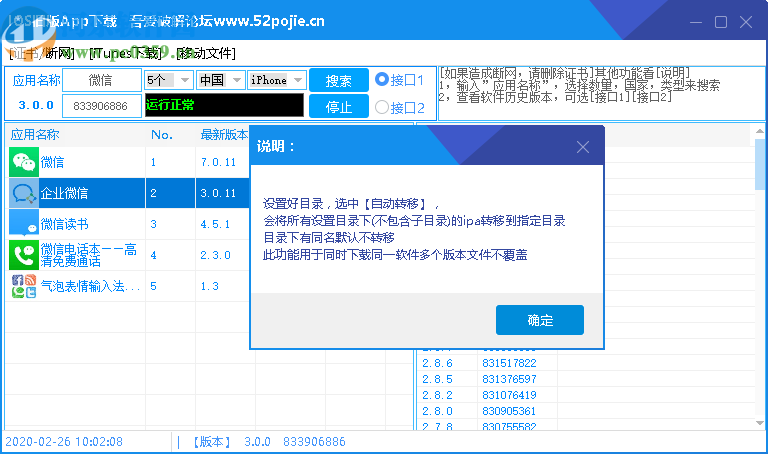
Task: Select the 气泡表情输入法 row name
Action: [90, 286]
